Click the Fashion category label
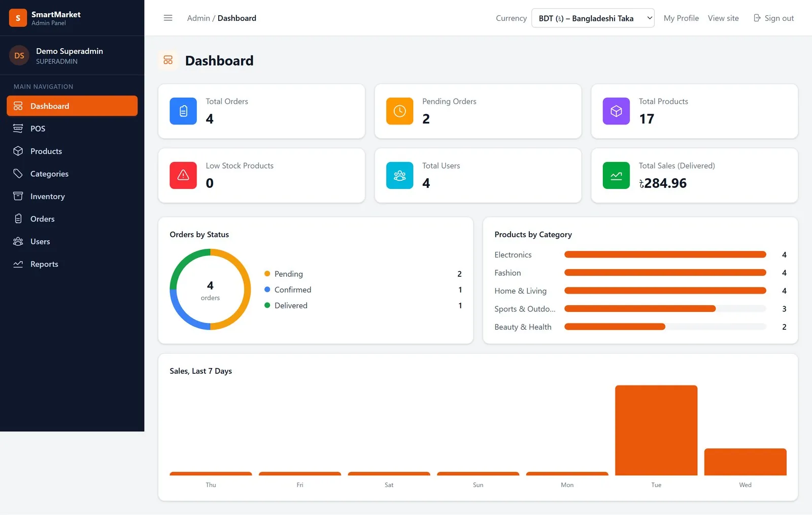 [507, 273]
